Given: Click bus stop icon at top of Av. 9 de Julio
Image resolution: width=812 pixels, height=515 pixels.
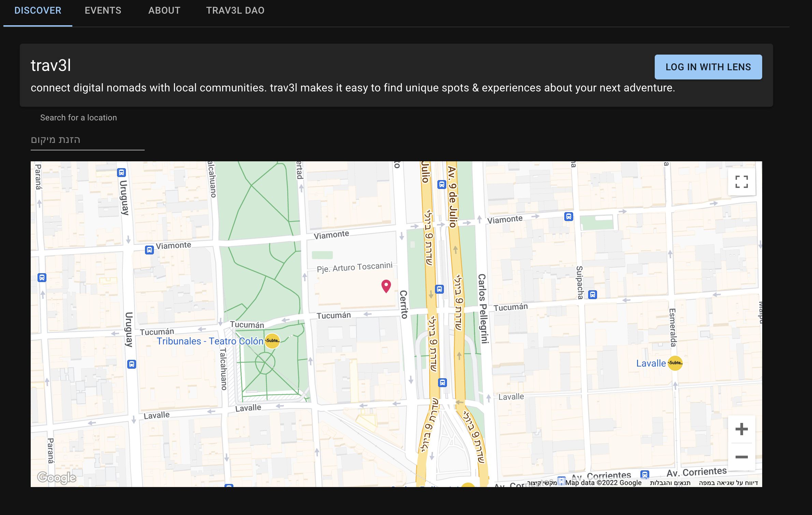Looking at the screenshot, I should [442, 185].
